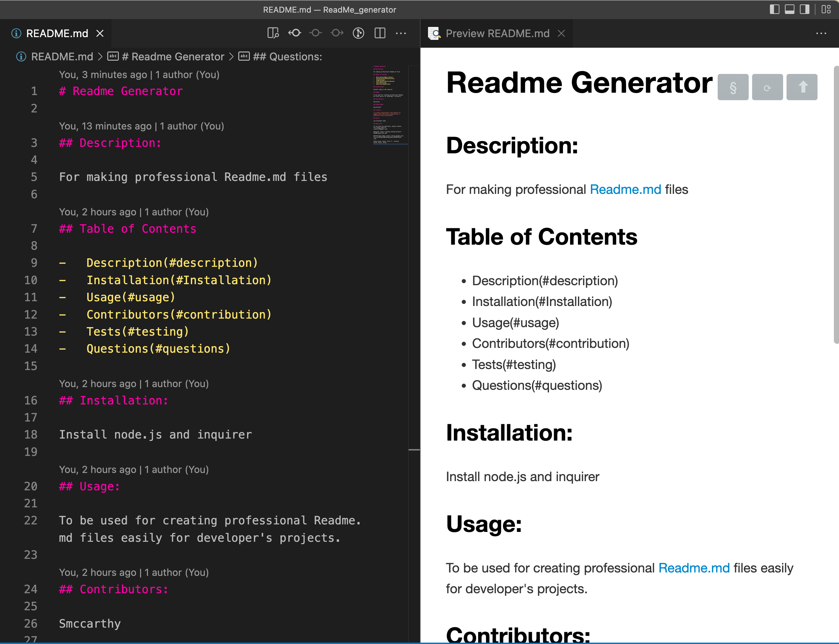Click the paragraph symbol button in preview
This screenshot has height=644, width=839.
(x=733, y=87)
